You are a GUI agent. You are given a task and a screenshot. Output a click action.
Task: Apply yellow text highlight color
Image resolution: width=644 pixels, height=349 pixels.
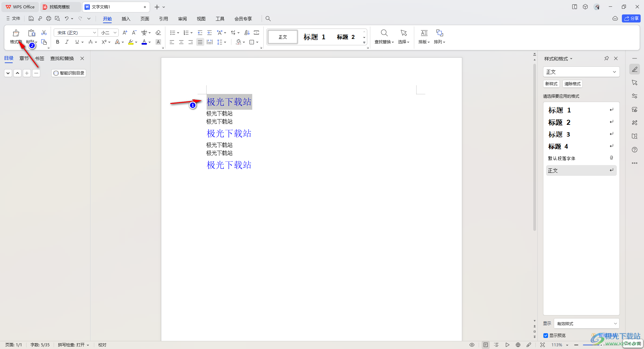tap(131, 42)
